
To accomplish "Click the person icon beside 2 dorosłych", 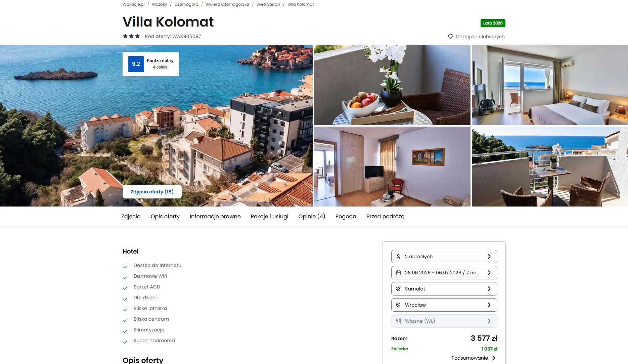I will click(x=398, y=257).
